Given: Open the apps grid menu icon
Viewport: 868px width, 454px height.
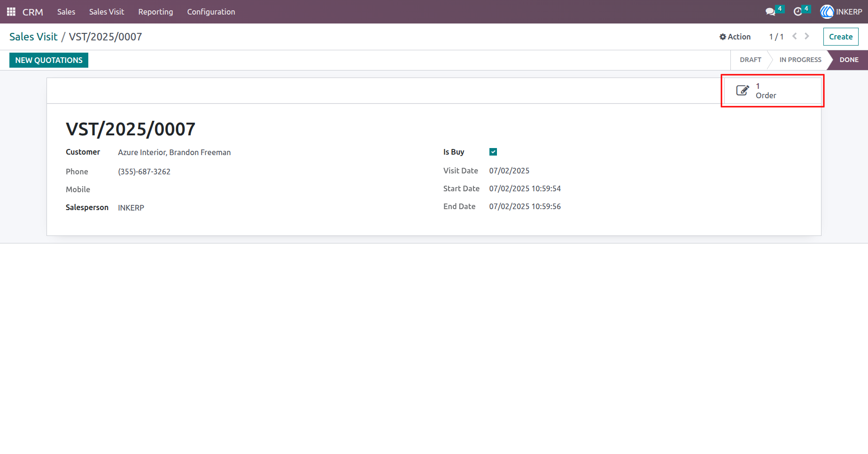Looking at the screenshot, I should [x=11, y=12].
